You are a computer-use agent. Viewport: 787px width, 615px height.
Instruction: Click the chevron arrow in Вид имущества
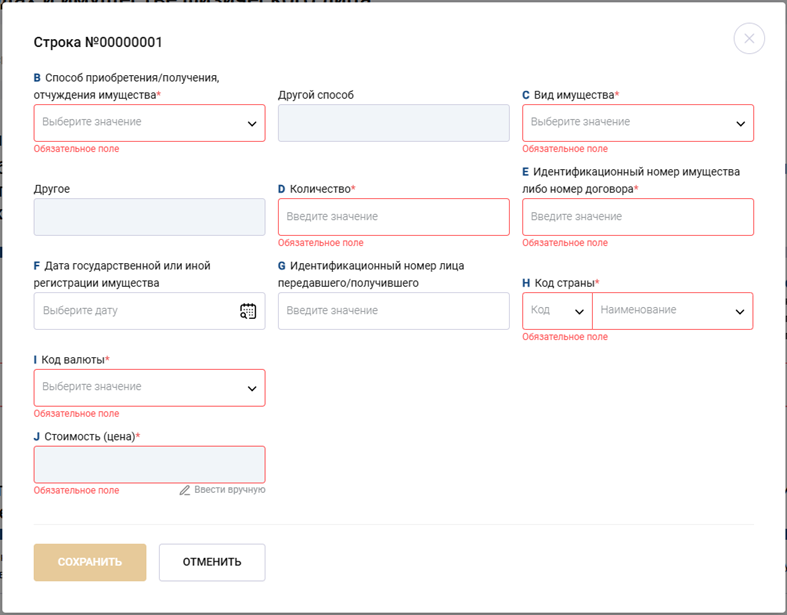(740, 124)
